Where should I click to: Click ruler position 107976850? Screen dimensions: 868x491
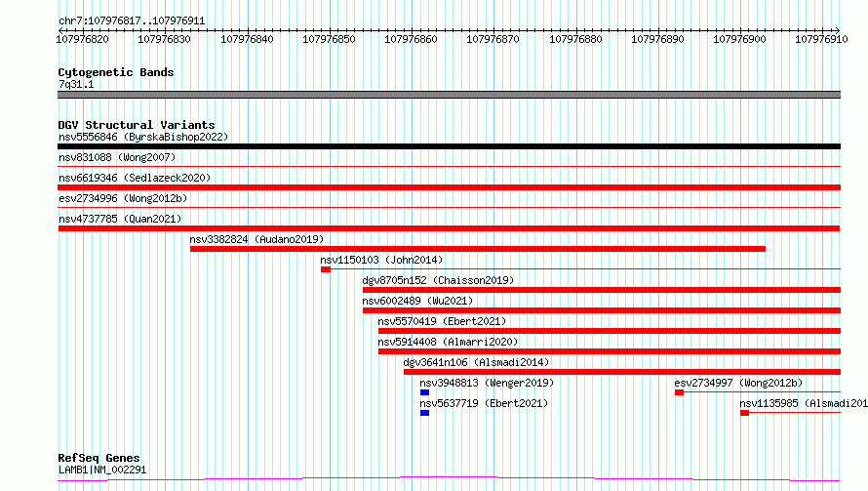tap(329, 39)
